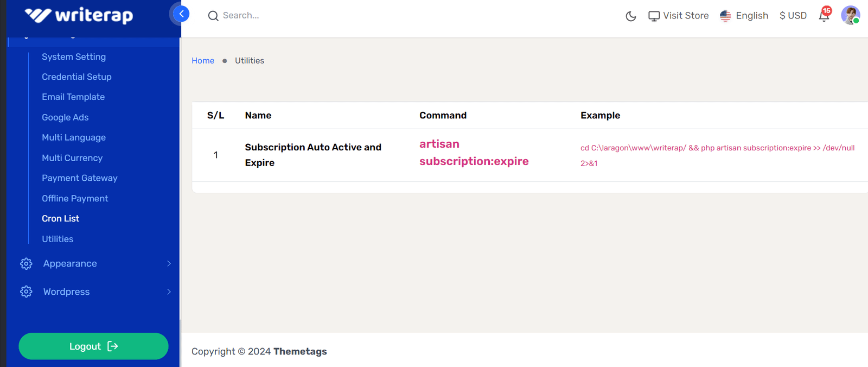Click artisan subscription:expire command text

pos(474,153)
